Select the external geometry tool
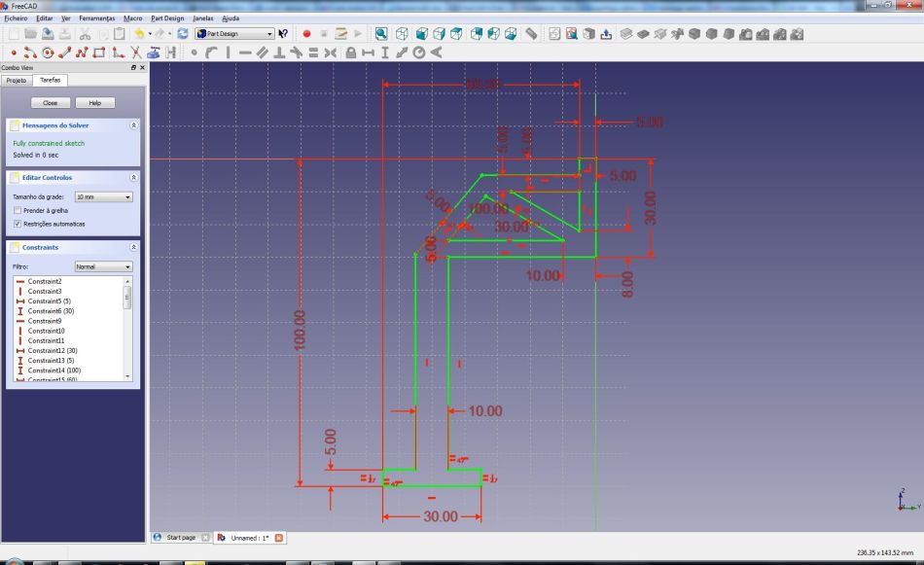The height and width of the screenshot is (565, 924). pos(154,53)
